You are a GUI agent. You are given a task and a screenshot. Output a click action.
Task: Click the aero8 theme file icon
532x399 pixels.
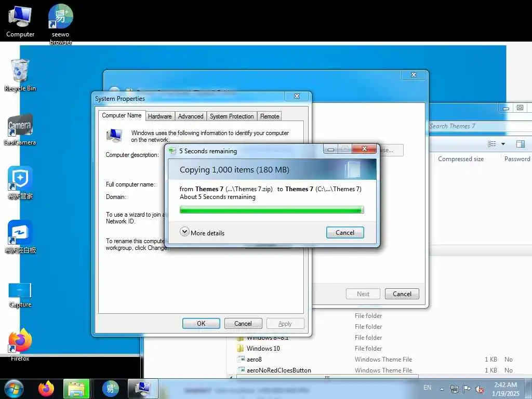point(241,359)
